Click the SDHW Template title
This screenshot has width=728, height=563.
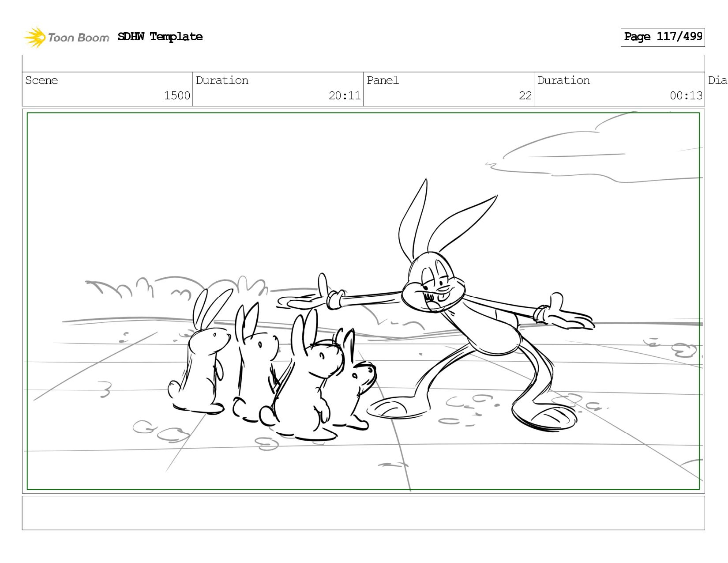[x=160, y=37]
